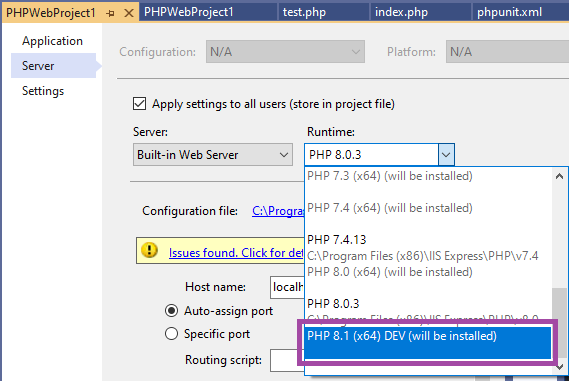The height and width of the screenshot is (381, 569).
Task: Click the yellow warning issues icon
Action: 149,250
